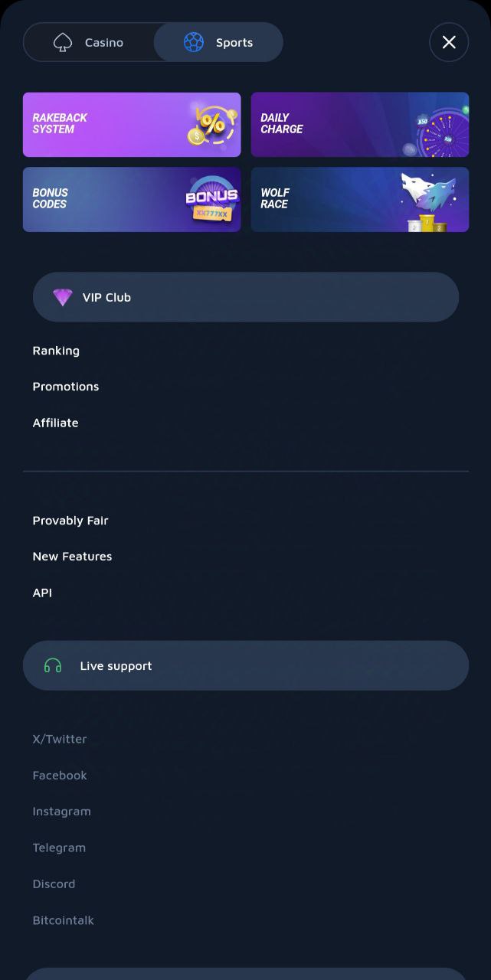The width and height of the screenshot is (491, 980).
Task: Start a Live support chat
Action: [x=246, y=666]
